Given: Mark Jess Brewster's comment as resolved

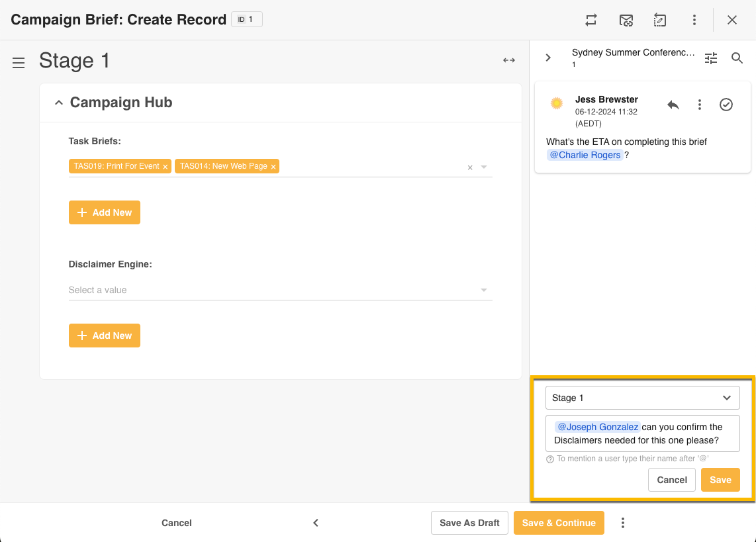Looking at the screenshot, I should point(726,105).
